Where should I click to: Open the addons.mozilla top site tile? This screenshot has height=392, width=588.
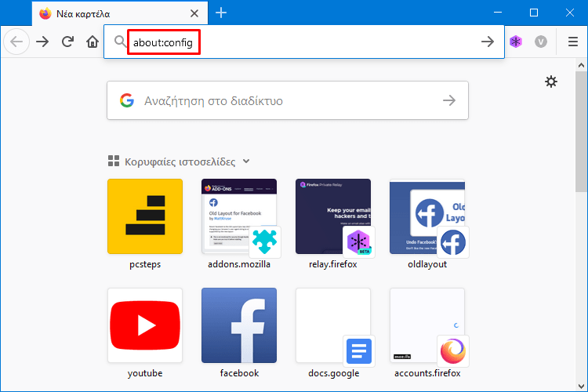click(239, 216)
